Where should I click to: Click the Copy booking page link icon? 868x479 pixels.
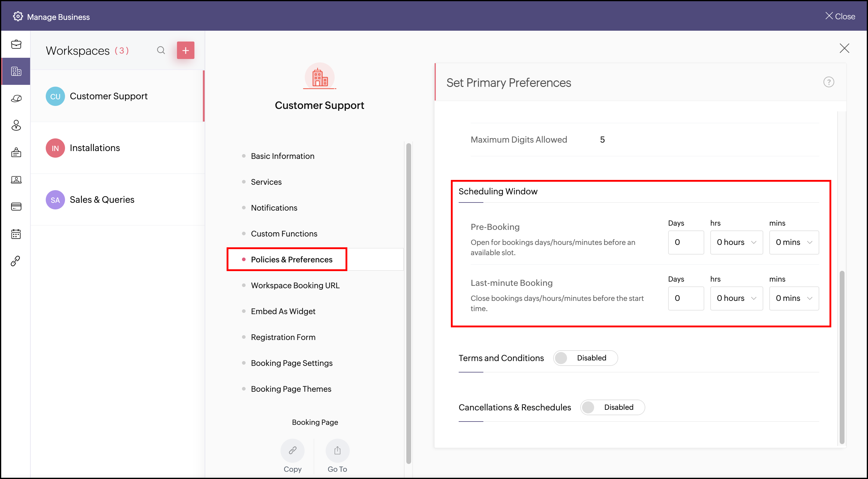tap(292, 450)
